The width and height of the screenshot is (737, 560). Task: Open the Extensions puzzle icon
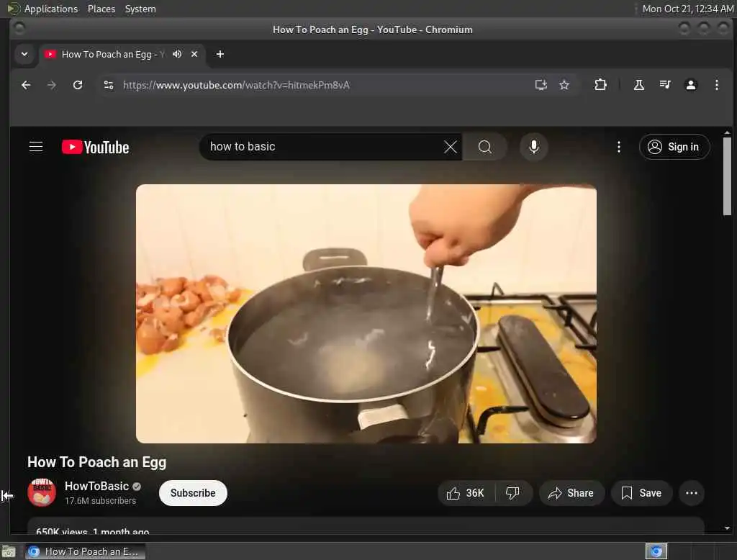click(x=600, y=85)
